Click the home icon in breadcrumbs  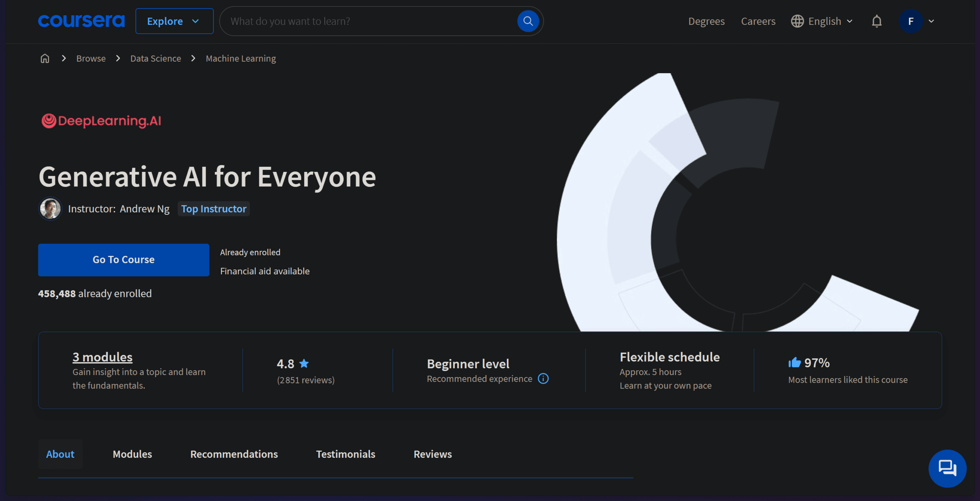45,59
